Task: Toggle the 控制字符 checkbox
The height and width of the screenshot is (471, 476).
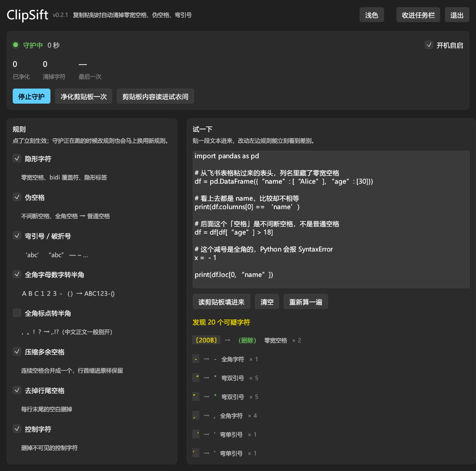Action: click(x=17, y=429)
